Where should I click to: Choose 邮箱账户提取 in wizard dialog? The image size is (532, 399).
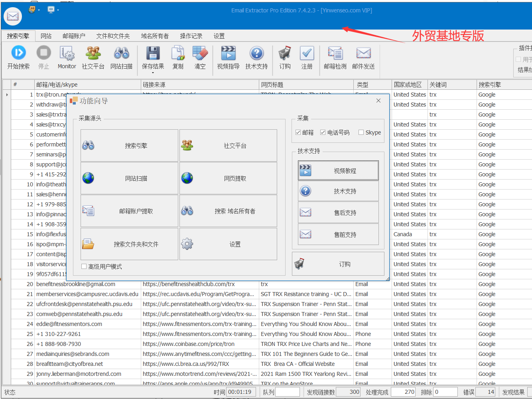(129, 211)
